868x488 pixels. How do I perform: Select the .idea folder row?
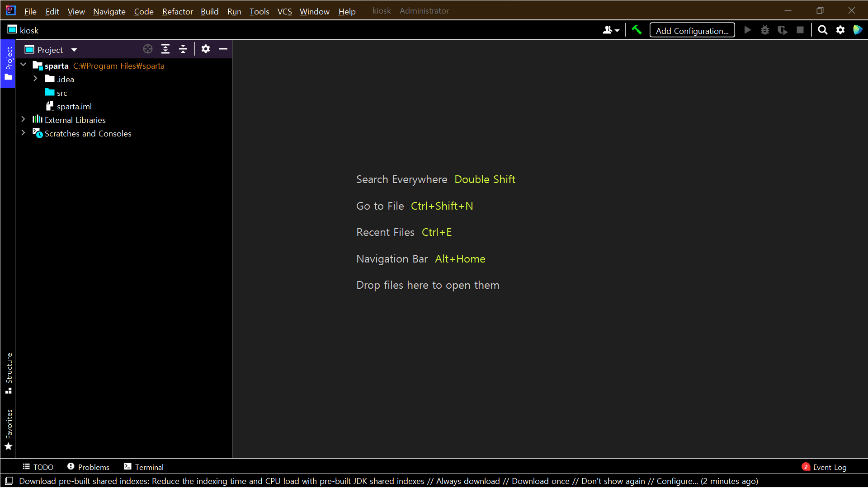pos(123,79)
